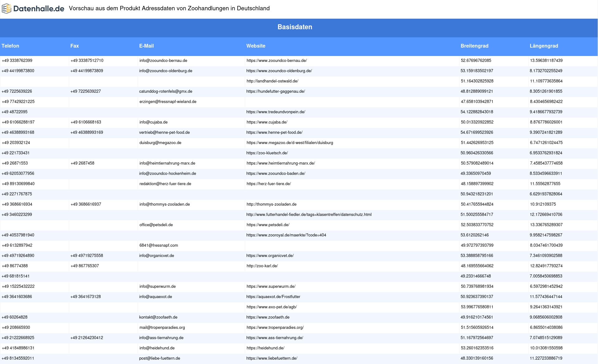This screenshot has height=364, width=598.
Task: Click fax number +49 49719275558
Action: click(87, 256)
